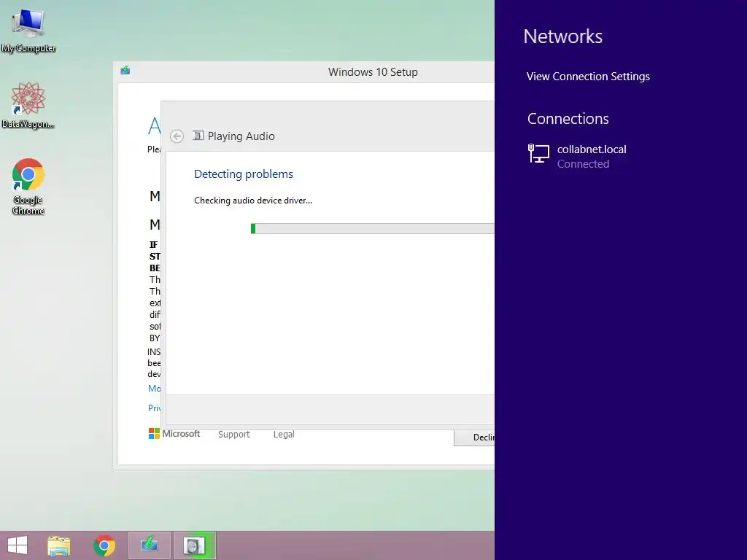Open the DataWagon desktop shortcut
747x560 pixels.
[x=28, y=105]
